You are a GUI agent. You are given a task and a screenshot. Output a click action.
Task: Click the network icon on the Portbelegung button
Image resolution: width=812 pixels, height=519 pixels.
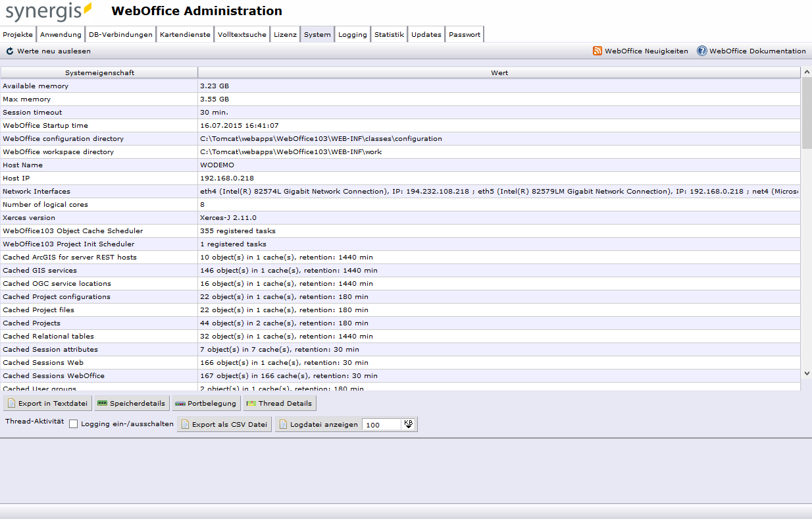180,403
